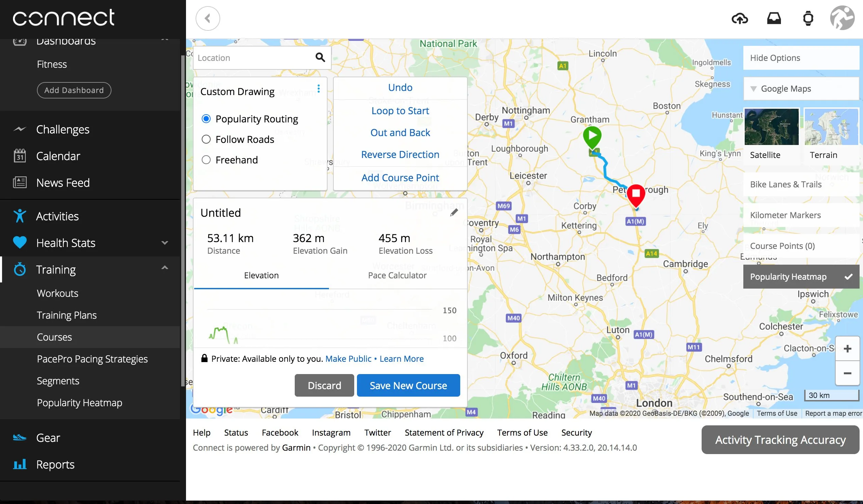Open PacePro Pacing Strategies item
The height and width of the screenshot is (504, 863).
[x=92, y=359]
